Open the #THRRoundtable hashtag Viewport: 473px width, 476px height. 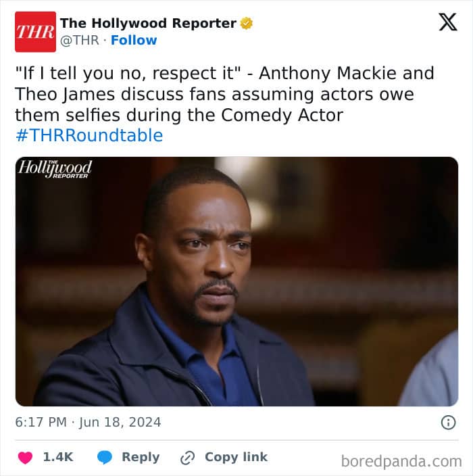point(89,135)
